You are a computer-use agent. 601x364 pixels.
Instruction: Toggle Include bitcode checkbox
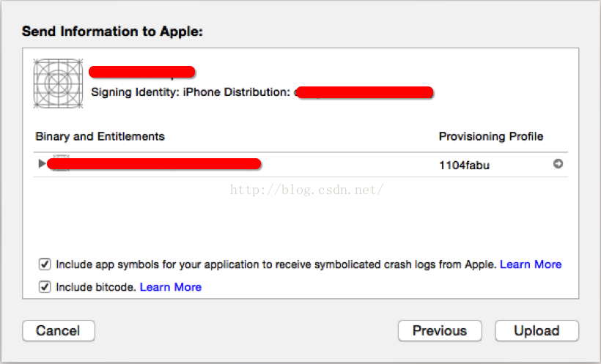[x=45, y=286]
